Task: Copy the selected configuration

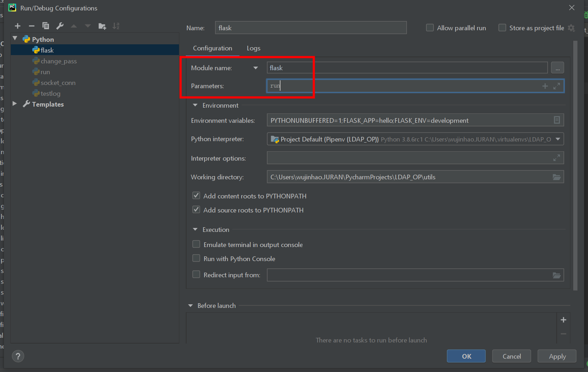Action: [x=46, y=26]
